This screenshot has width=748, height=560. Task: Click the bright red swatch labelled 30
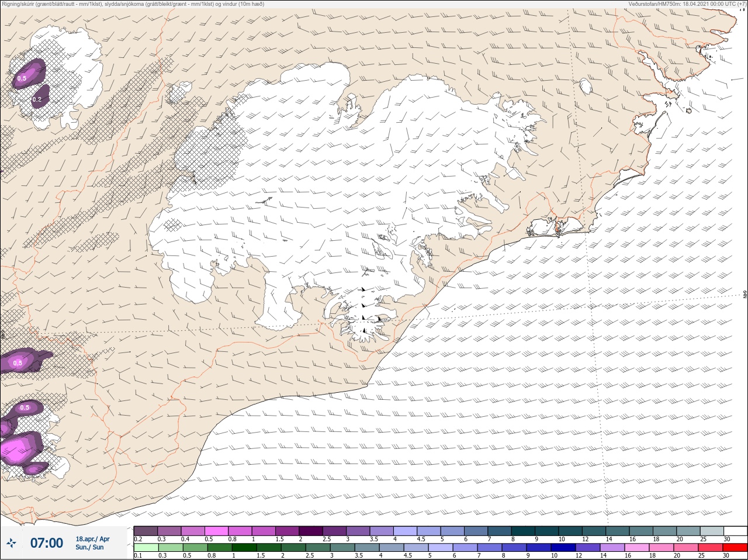click(x=735, y=548)
